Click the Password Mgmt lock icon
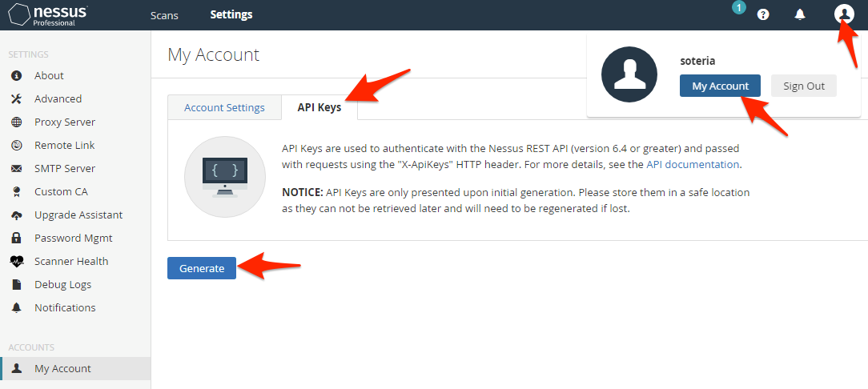 coord(17,238)
